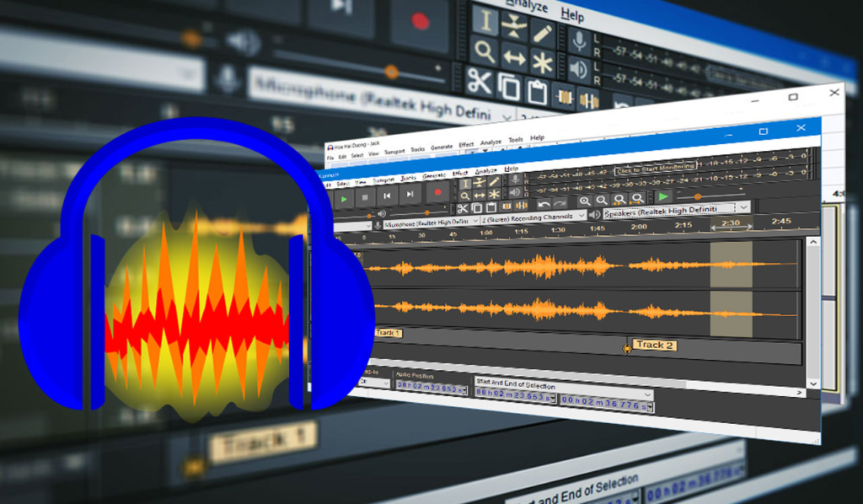Viewport: 863px width, 504px height.
Task: Click the large Multi-tool asterisk in the background window
Action: coord(542,62)
